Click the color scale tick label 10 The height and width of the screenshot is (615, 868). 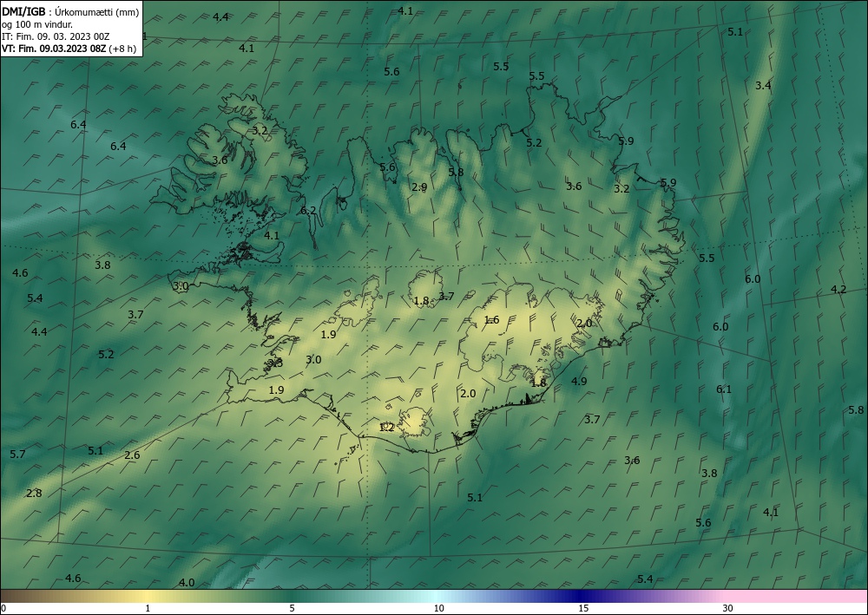click(x=439, y=608)
